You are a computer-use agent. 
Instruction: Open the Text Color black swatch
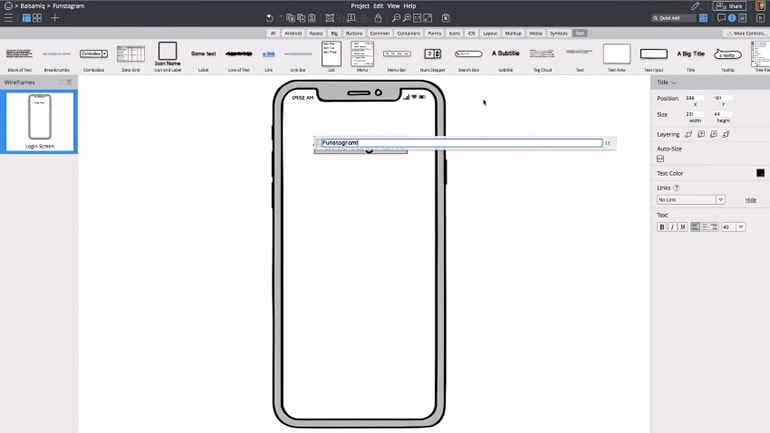pos(760,173)
